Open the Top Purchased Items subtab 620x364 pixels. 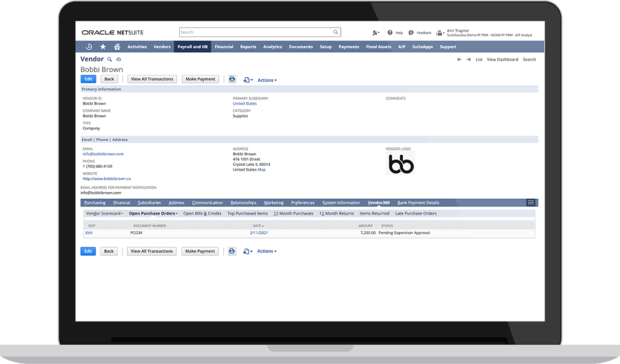247,213
